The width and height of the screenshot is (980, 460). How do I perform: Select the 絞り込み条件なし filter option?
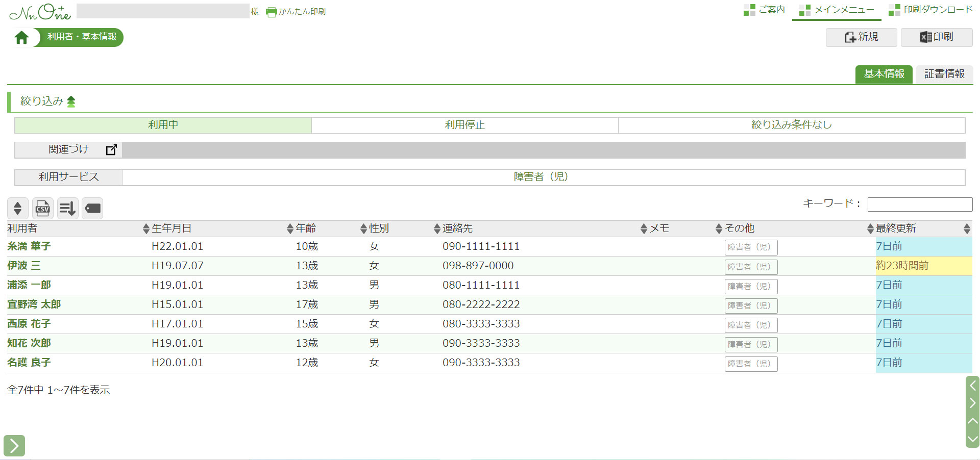pyautogui.click(x=791, y=125)
